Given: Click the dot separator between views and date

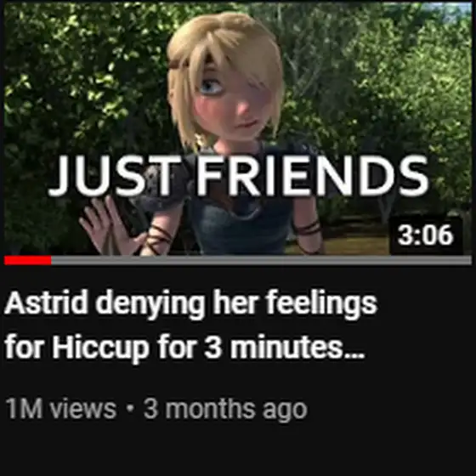Looking at the screenshot, I should [130, 408].
